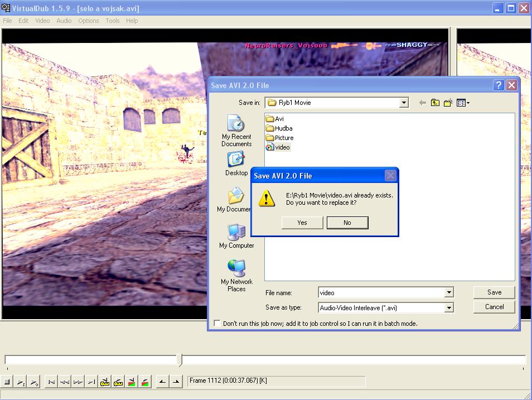Open My Documents in places bar
The image size is (532, 400).
tap(234, 200)
